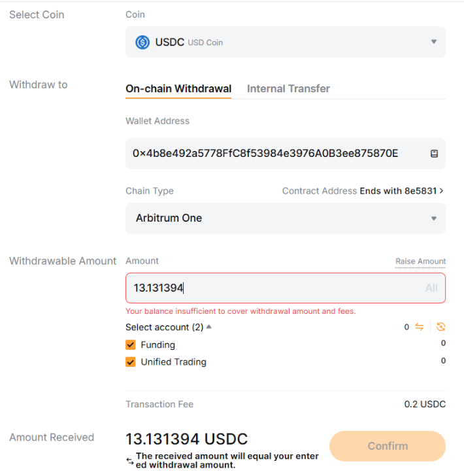This screenshot has height=476, width=464.
Task: Click the USDC coin logo icon
Action: tap(142, 42)
